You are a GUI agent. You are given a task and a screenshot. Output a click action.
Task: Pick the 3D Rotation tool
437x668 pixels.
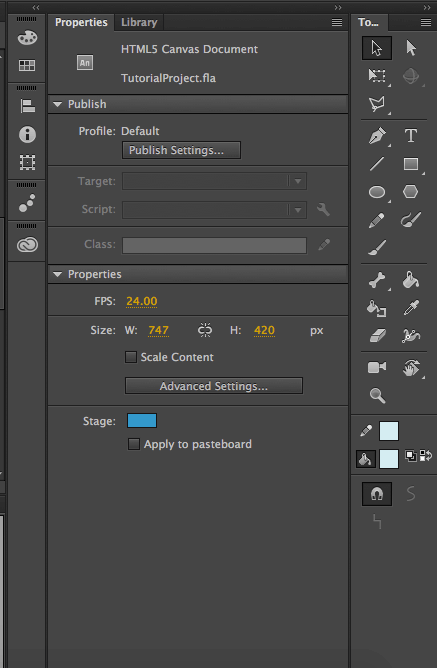tap(411, 76)
